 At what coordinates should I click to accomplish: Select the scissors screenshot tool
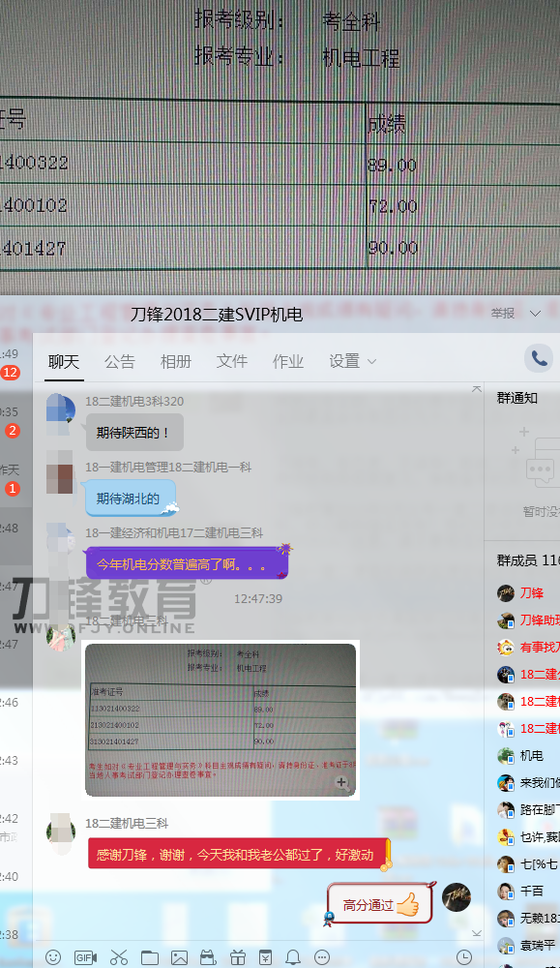click(118, 957)
